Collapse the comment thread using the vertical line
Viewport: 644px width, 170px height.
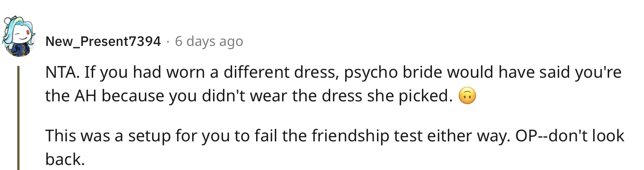point(19,118)
